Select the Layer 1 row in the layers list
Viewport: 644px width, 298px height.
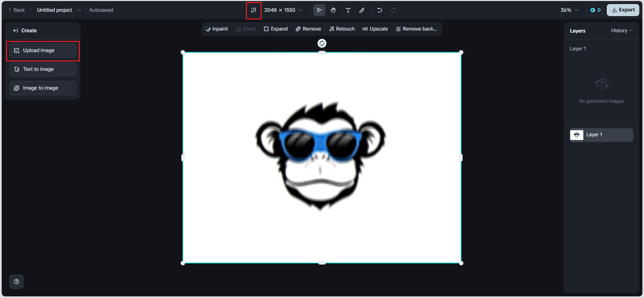tap(601, 135)
